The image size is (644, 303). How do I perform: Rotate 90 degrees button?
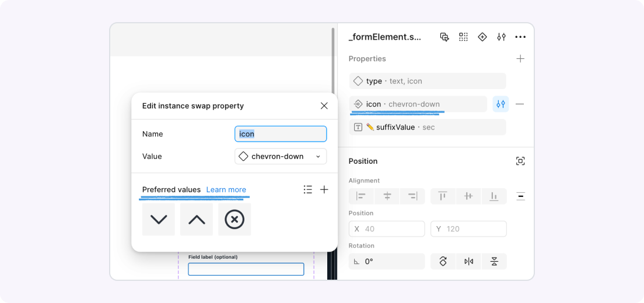[x=443, y=261]
